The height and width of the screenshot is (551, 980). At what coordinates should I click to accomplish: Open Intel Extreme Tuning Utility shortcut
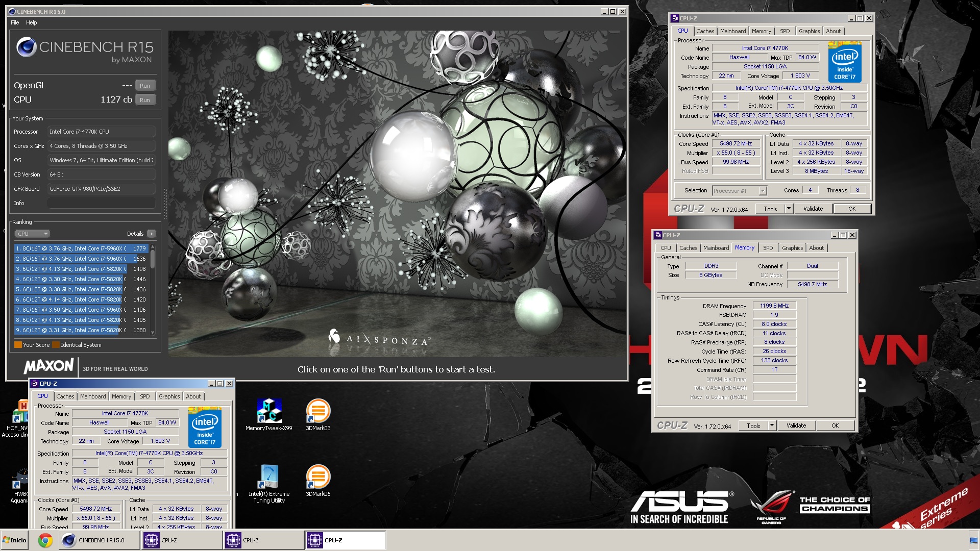[269, 484]
